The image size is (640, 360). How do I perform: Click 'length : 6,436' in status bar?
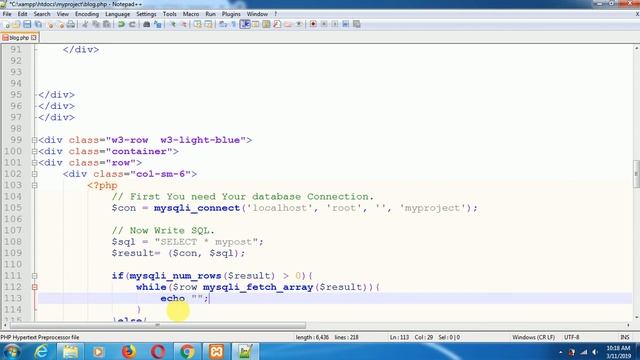(312, 337)
